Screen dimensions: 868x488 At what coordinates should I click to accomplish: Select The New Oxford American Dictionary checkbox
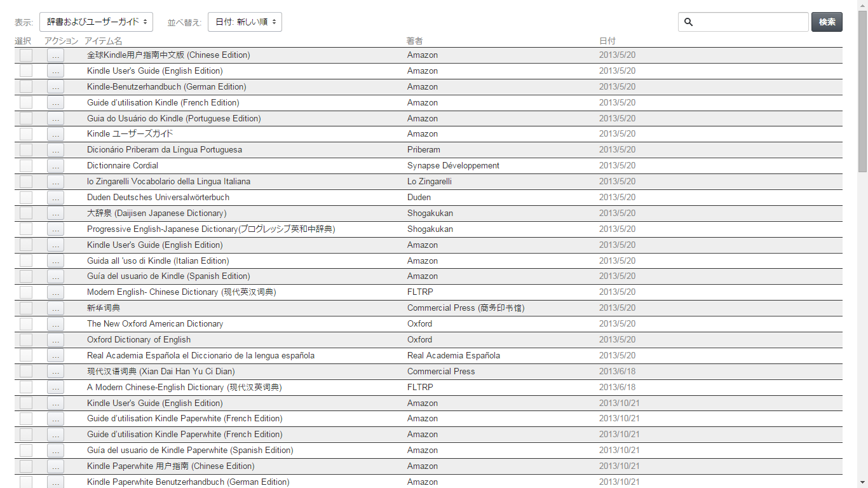coord(26,324)
